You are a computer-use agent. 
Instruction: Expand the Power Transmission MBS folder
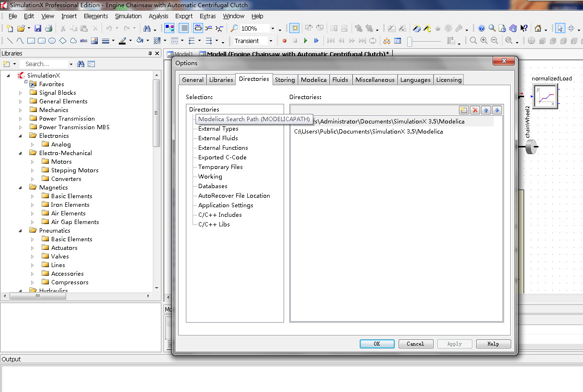(x=21, y=127)
